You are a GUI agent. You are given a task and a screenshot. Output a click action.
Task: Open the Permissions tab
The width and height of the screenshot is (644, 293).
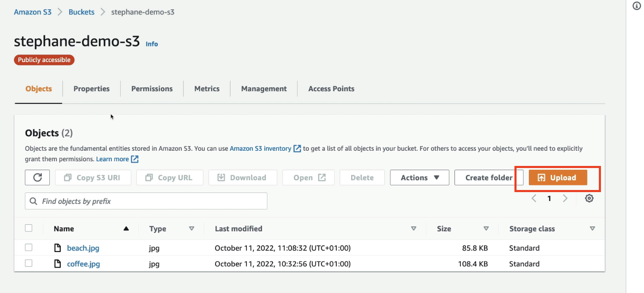click(x=152, y=89)
